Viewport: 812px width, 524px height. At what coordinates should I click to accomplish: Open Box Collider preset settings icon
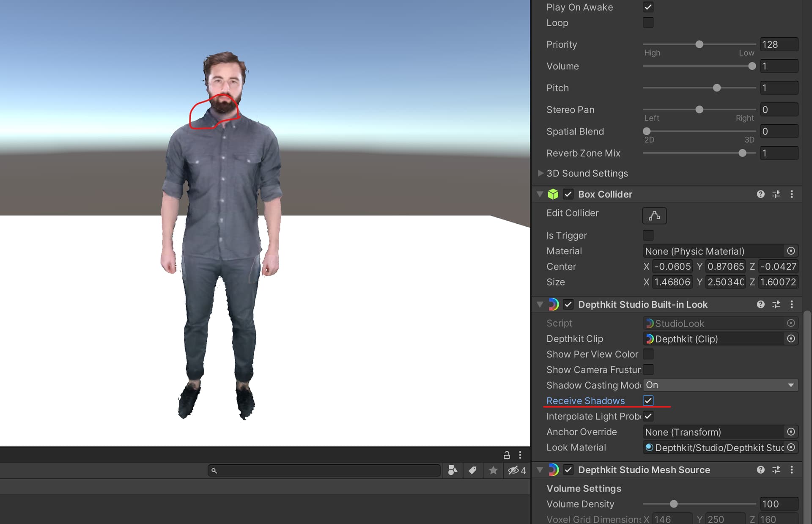[776, 194]
